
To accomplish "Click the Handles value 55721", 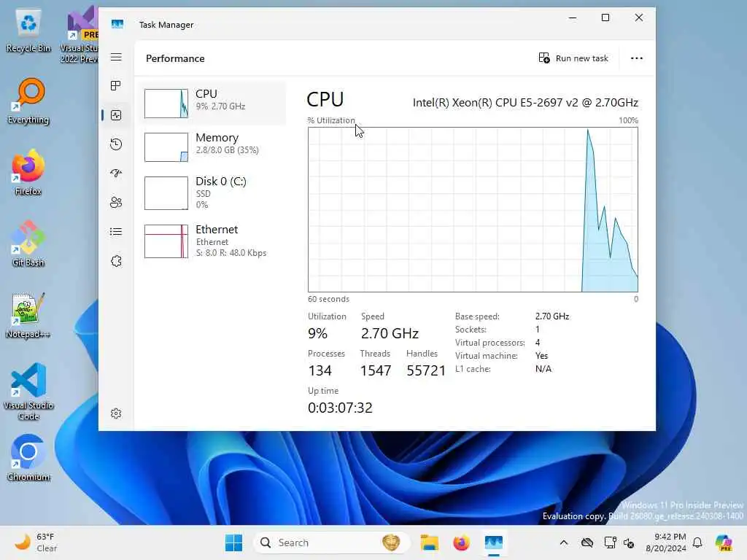I will click(x=426, y=370).
